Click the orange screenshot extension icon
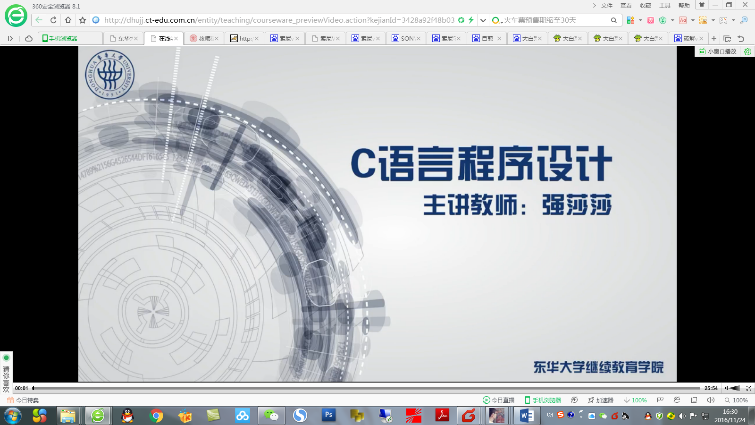The image size is (755, 425). (703, 20)
